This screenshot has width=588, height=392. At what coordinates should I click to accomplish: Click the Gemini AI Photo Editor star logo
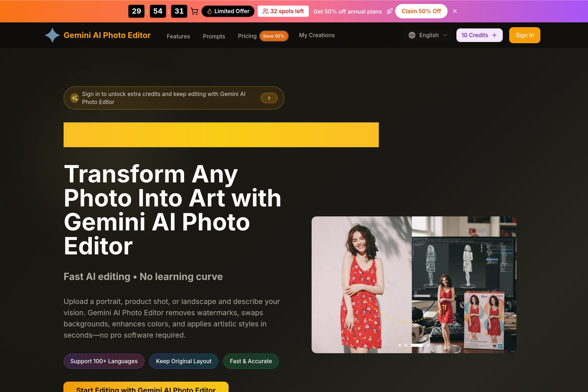point(52,35)
